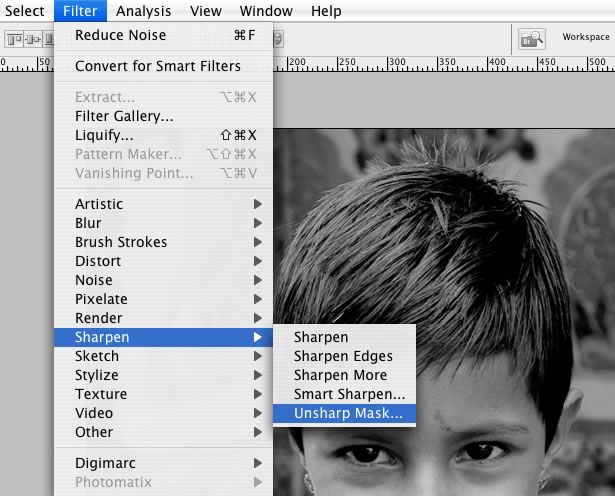Viewport: 615px width, 496px height.
Task: Apply Sharpen Edges filter
Action: [344, 356]
